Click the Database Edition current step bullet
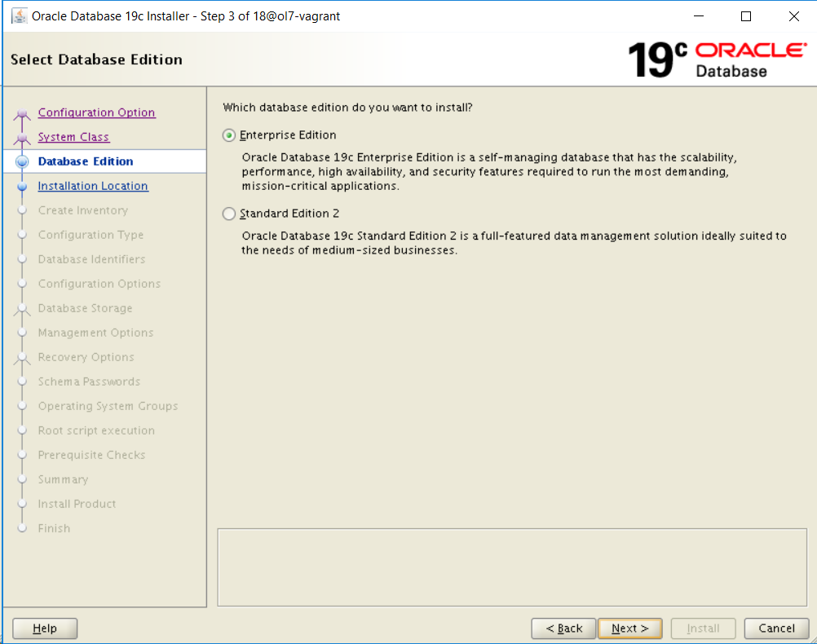Image resolution: width=817 pixels, height=644 pixels. 22,161
